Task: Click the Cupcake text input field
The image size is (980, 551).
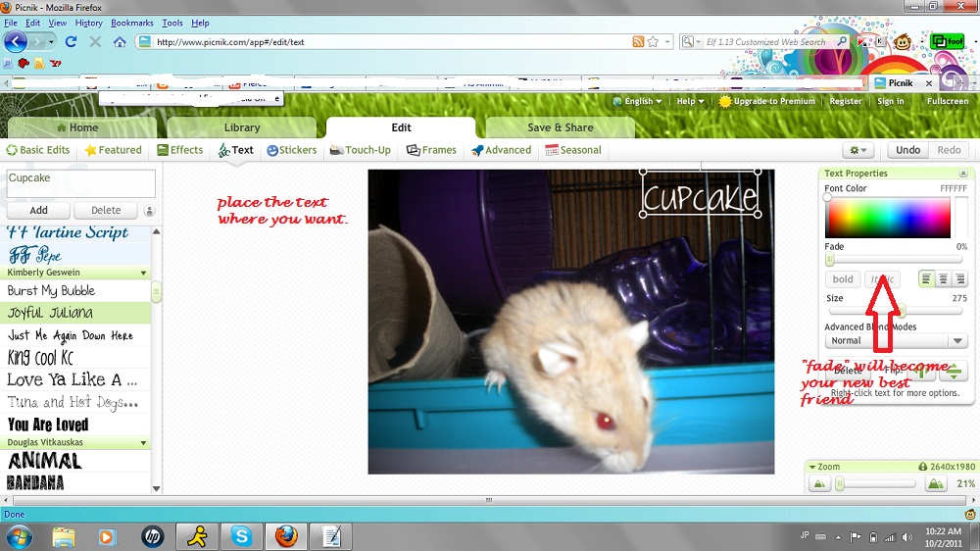Action: (80, 184)
